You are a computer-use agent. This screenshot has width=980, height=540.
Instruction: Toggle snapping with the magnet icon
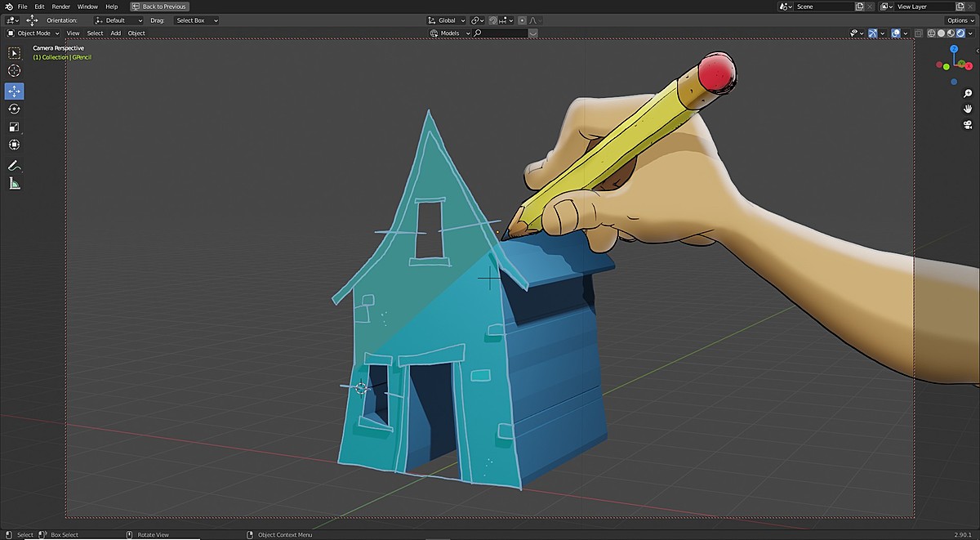pos(492,20)
